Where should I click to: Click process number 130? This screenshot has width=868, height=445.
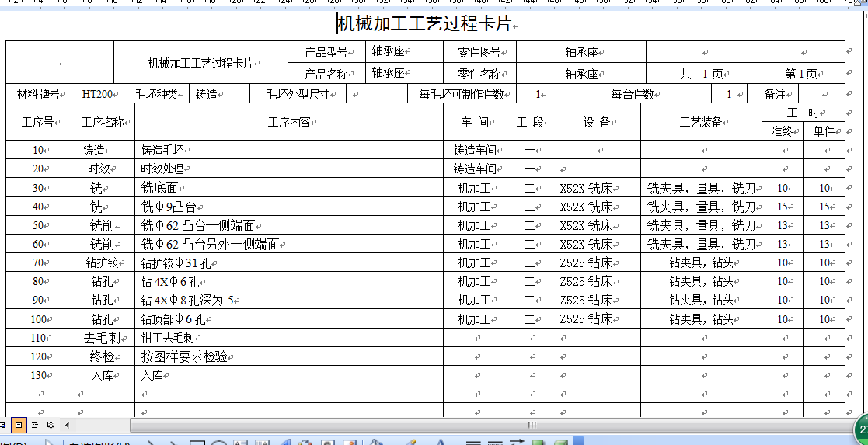[x=38, y=375]
